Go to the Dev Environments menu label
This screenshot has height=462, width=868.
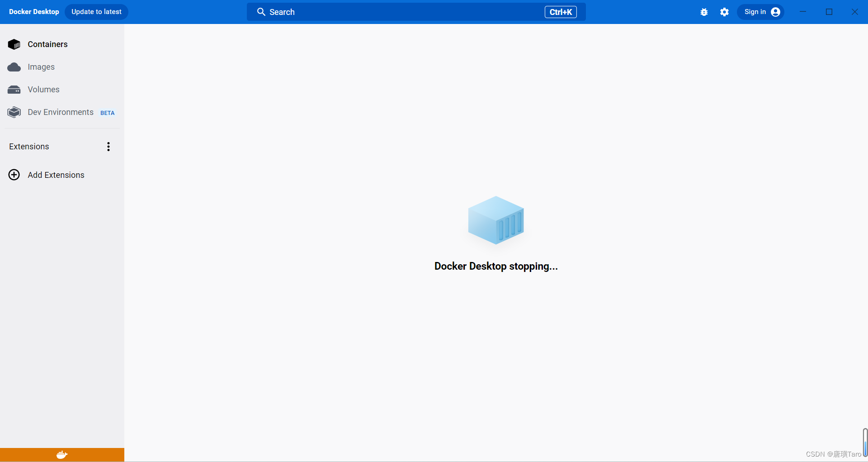(x=61, y=112)
